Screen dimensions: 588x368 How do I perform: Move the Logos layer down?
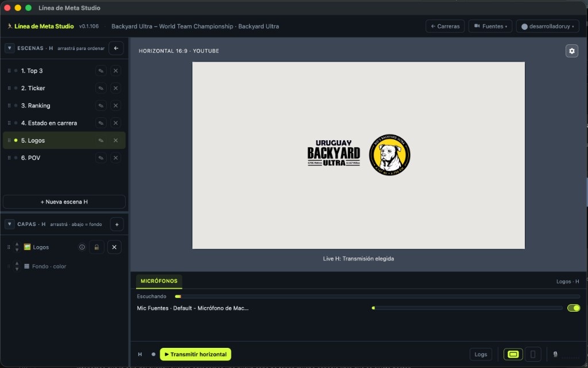coord(17,250)
